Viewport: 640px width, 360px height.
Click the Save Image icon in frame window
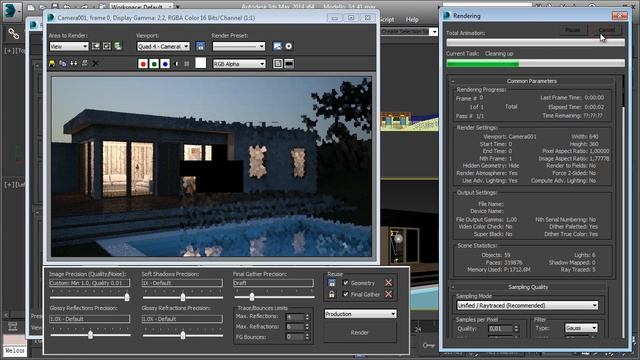point(52,64)
